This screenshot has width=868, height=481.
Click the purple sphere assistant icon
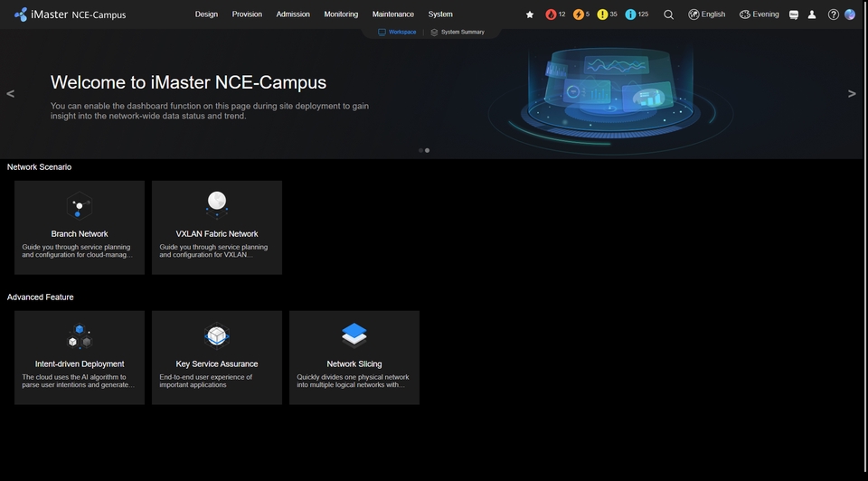click(850, 14)
